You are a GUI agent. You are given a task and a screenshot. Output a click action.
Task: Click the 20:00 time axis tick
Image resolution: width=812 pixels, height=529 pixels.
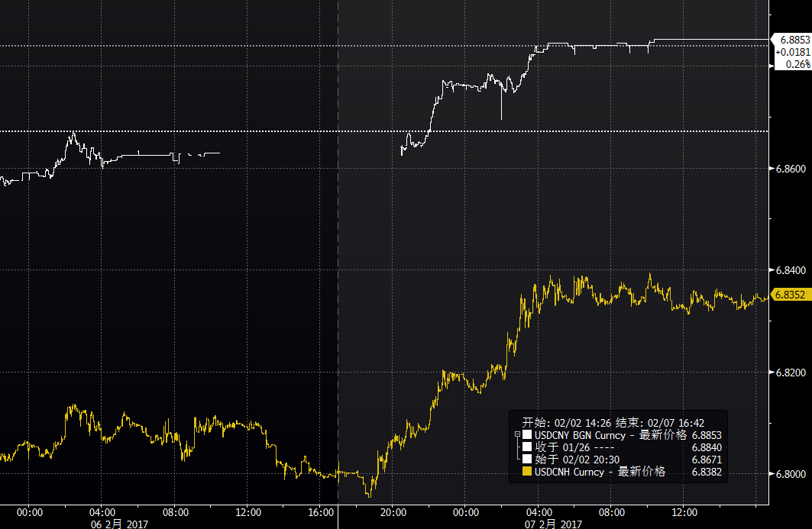click(x=392, y=513)
